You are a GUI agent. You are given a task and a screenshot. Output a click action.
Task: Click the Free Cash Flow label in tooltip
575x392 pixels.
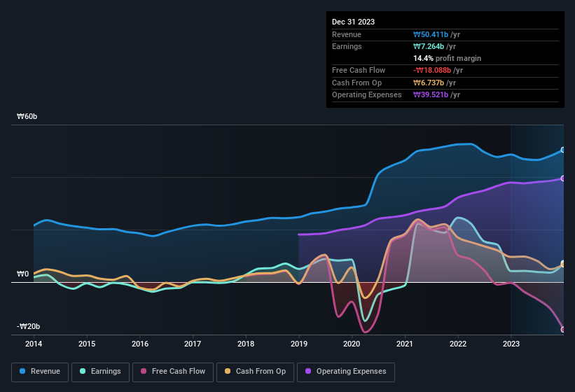click(x=359, y=70)
